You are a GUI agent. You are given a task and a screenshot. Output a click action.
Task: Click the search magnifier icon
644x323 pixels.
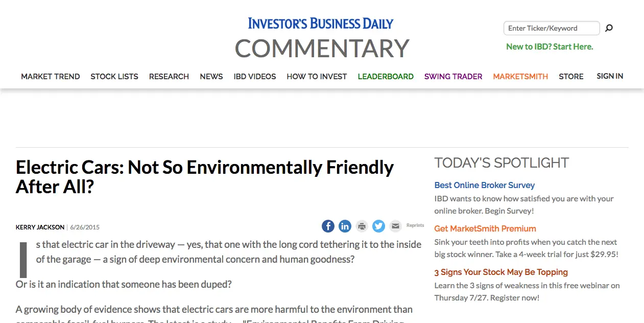609,28
